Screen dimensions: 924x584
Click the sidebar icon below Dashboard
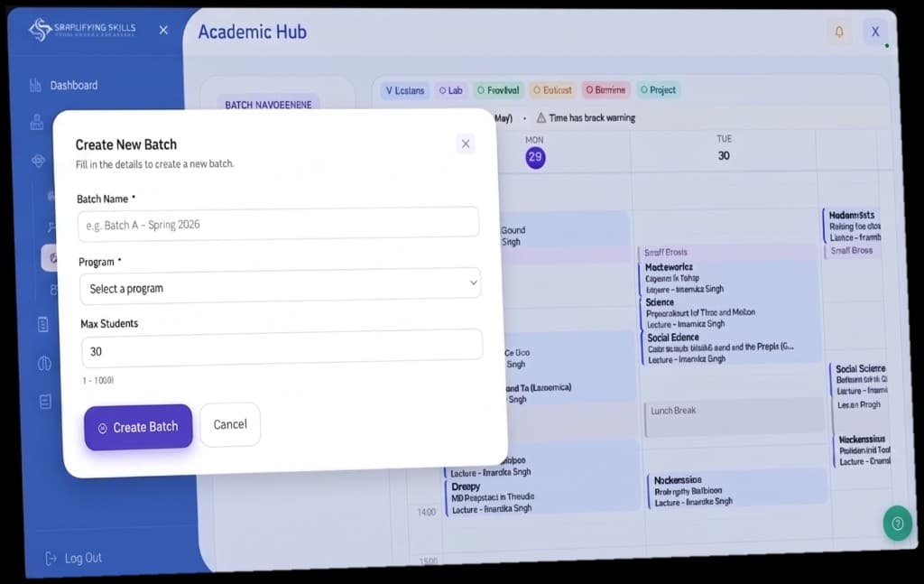pyautogui.click(x=37, y=122)
